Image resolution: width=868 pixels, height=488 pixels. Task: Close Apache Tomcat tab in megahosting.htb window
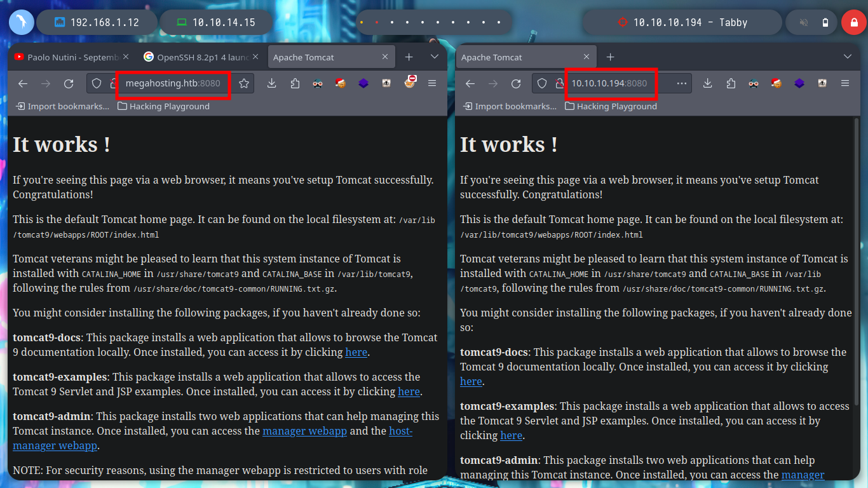[384, 57]
